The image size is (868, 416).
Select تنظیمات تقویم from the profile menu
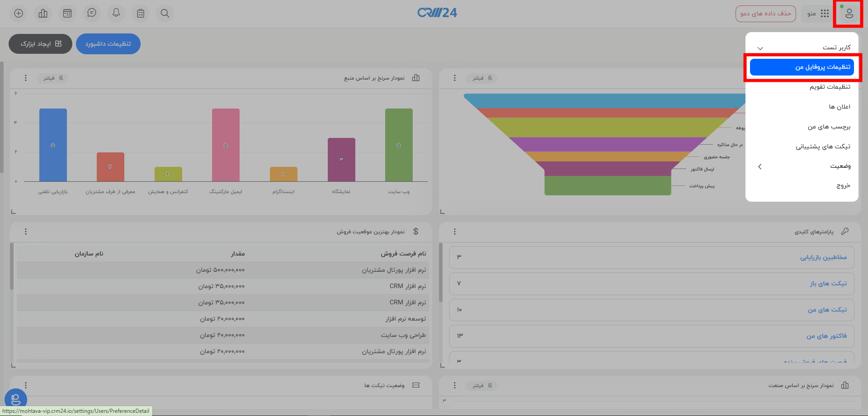point(830,86)
